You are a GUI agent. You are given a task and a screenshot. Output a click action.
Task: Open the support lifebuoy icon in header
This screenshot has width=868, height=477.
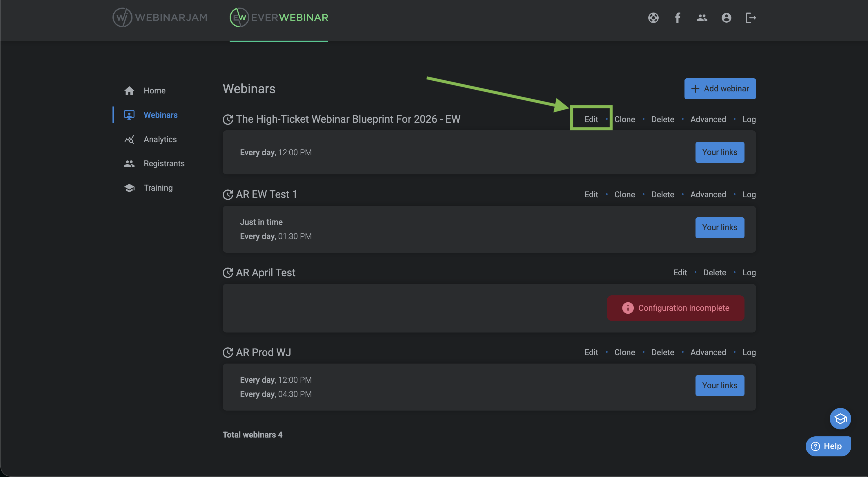tap(653, 17)
